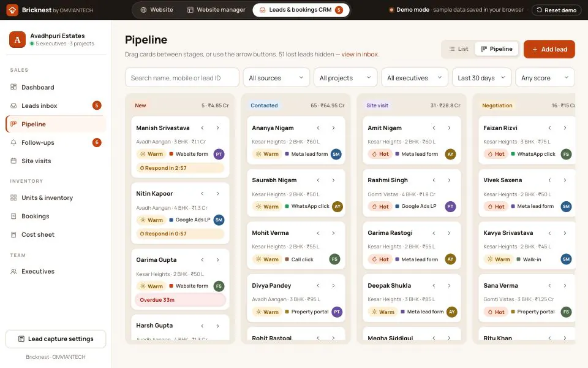
Task: Click Hot tag on Rashmi Singh card
Action: [x=380, y=207]
